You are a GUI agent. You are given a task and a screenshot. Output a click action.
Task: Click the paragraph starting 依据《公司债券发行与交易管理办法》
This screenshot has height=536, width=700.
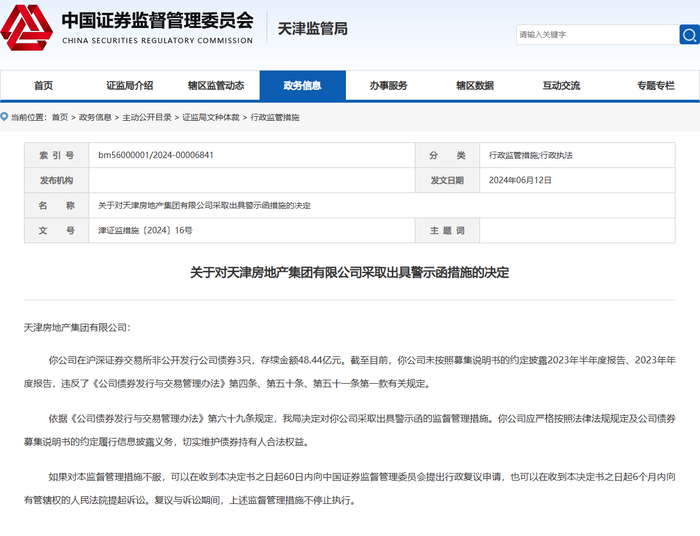[x=350, y=430]
